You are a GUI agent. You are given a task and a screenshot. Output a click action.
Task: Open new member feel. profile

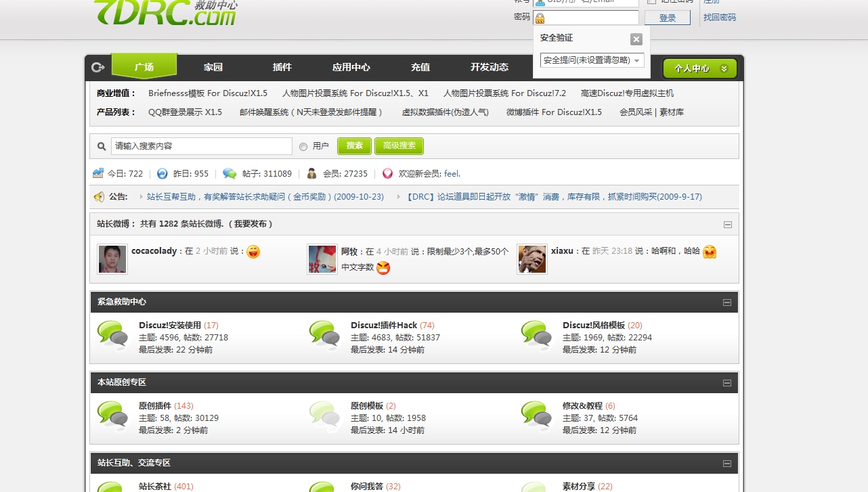[452, 174]
